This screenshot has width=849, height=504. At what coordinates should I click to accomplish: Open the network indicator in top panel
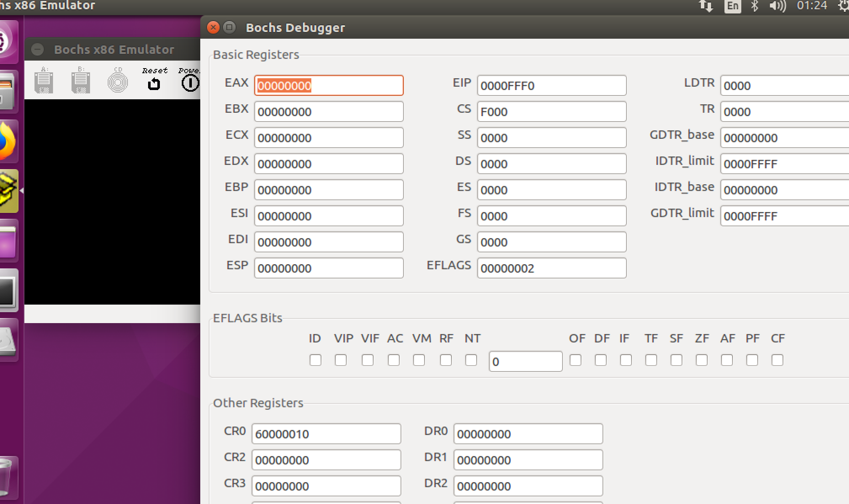click(x=706, y=6)
